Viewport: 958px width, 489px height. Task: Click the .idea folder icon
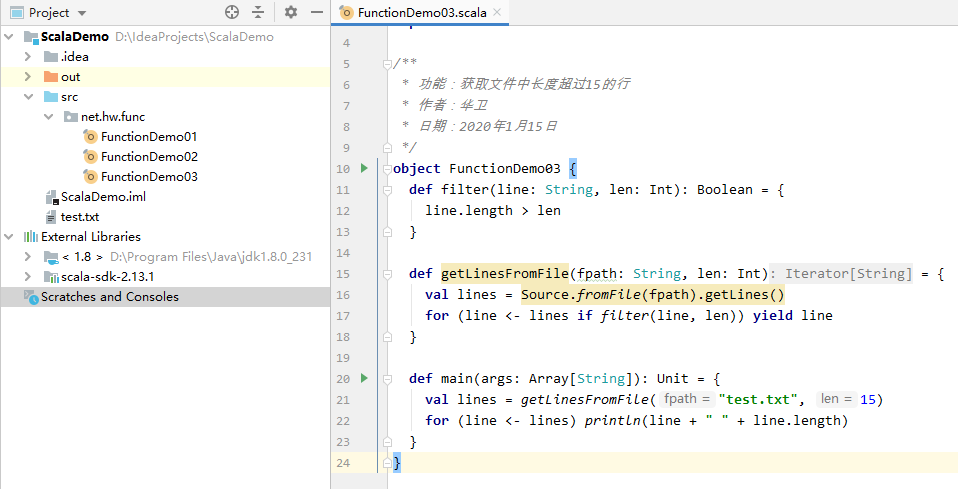(x=51, y=56)
